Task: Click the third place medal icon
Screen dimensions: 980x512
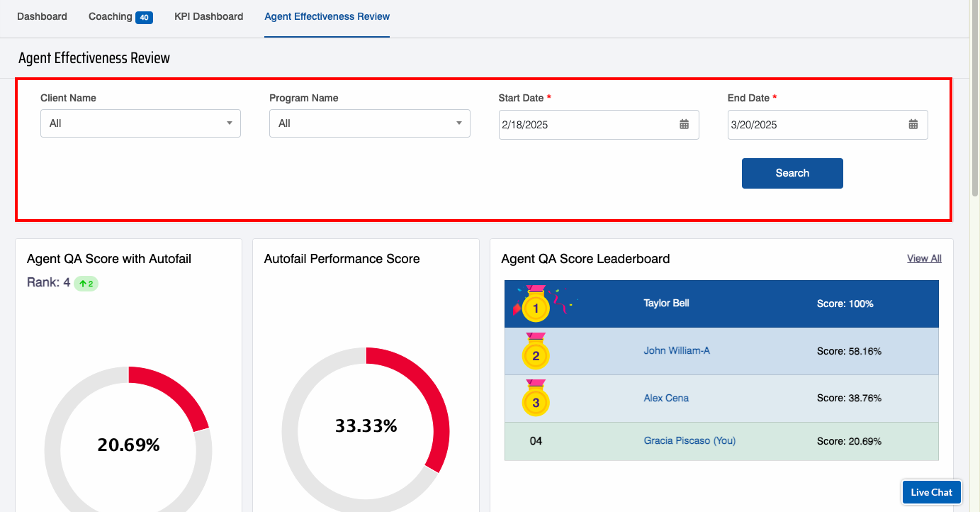Action: click(x=536, y=402)
